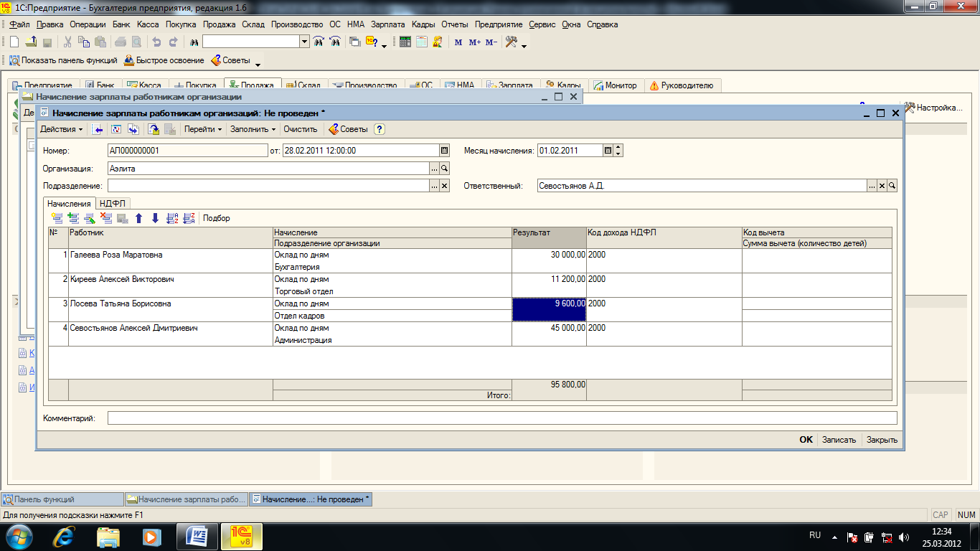
Task: Click the Enter based on icon
Action: [x=133, y=129]
